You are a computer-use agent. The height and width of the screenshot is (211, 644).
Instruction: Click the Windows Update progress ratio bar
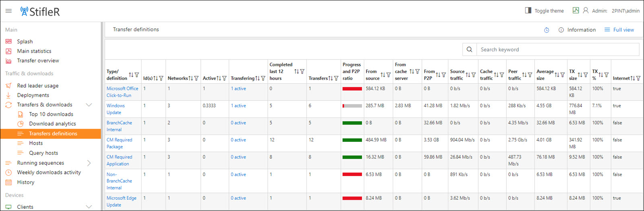click(352, 106)
